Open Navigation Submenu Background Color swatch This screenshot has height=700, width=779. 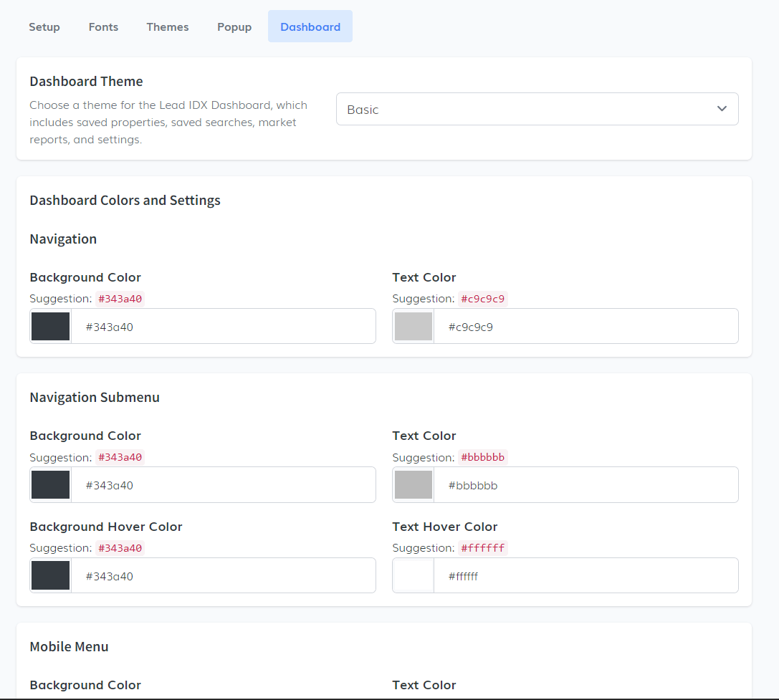(51, 485)
